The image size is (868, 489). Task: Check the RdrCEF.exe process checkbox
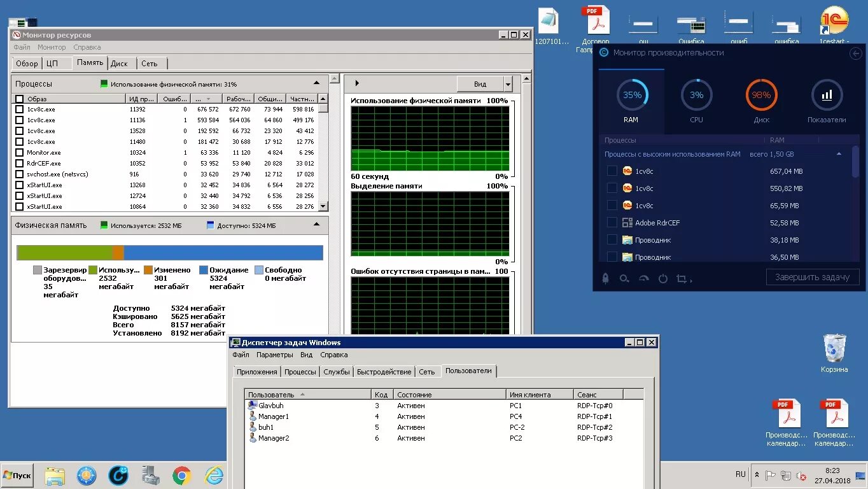(20, 164)
